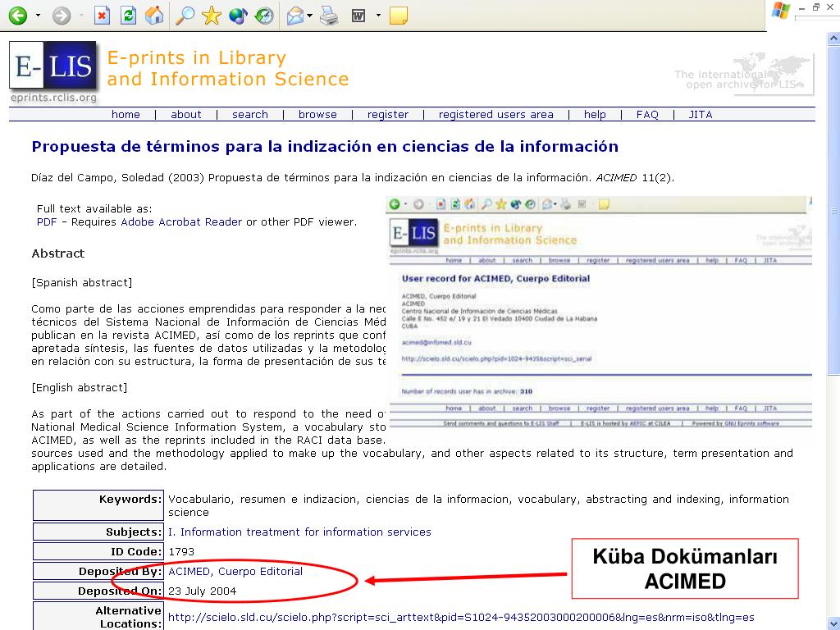
Task: Open the History clock icon
Action: (x=263, y=16)
